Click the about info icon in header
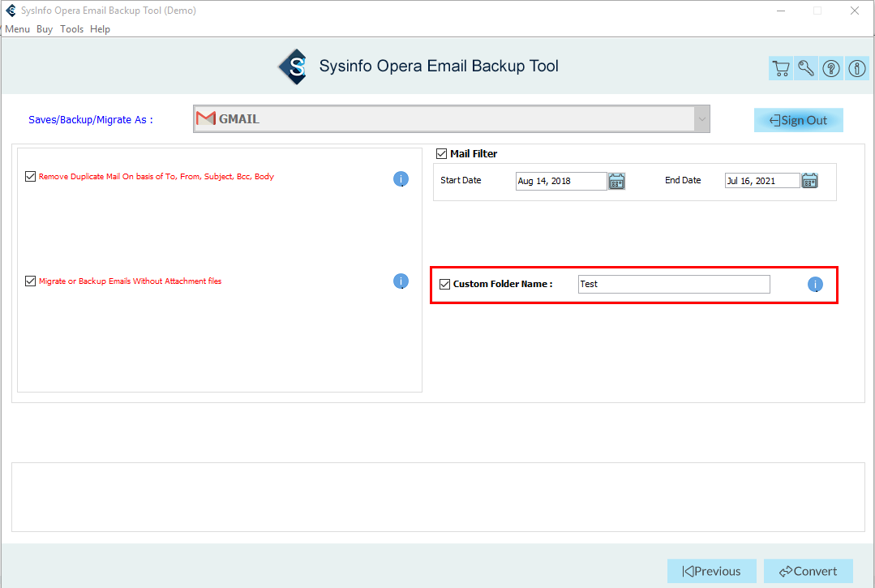This screenshot has width=875, height=588. [x=857, y=69]
